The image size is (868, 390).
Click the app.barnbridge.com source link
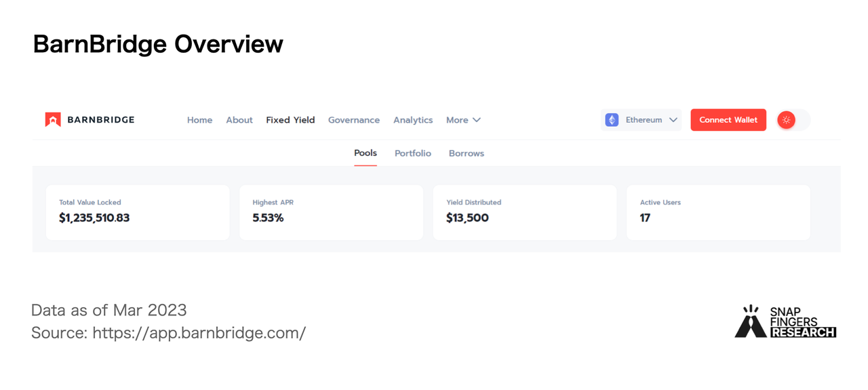199,333
